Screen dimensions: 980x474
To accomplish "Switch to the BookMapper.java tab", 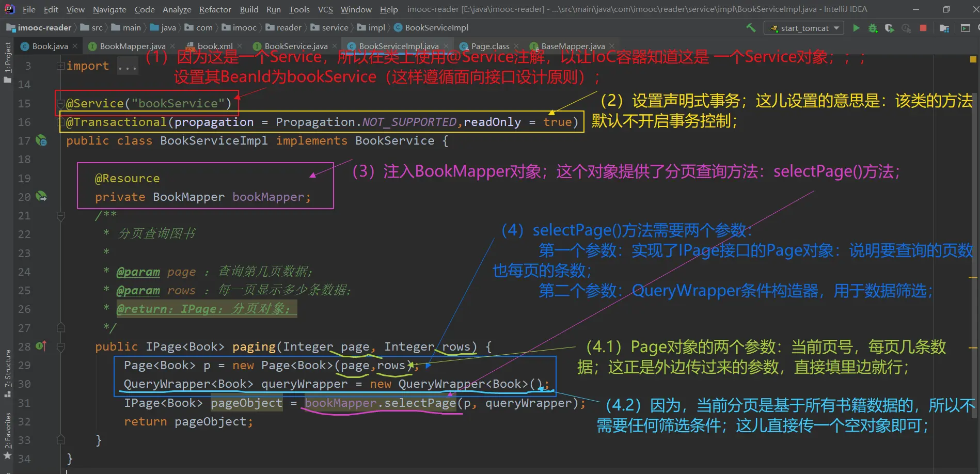I will pos(132,46).
